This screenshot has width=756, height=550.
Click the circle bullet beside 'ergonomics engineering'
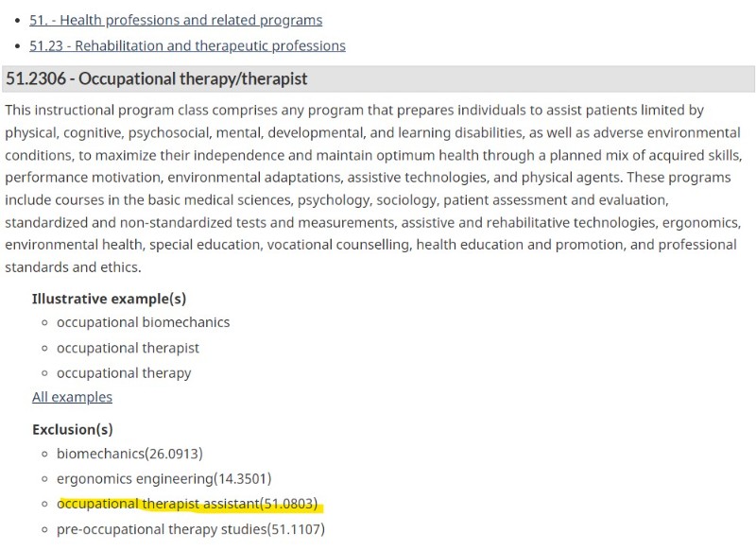[x=44, y=479]
